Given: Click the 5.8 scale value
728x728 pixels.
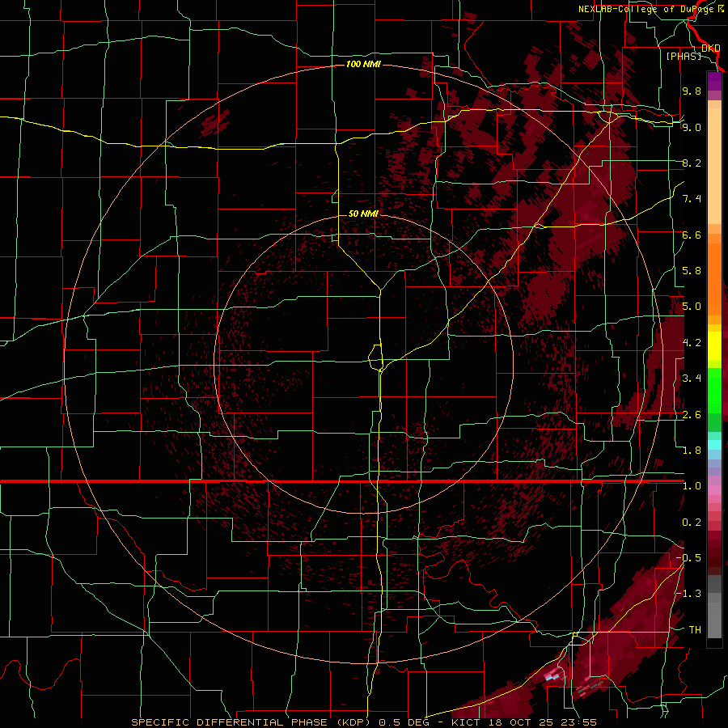Looking at the screenshot, I should click(692, 271).
